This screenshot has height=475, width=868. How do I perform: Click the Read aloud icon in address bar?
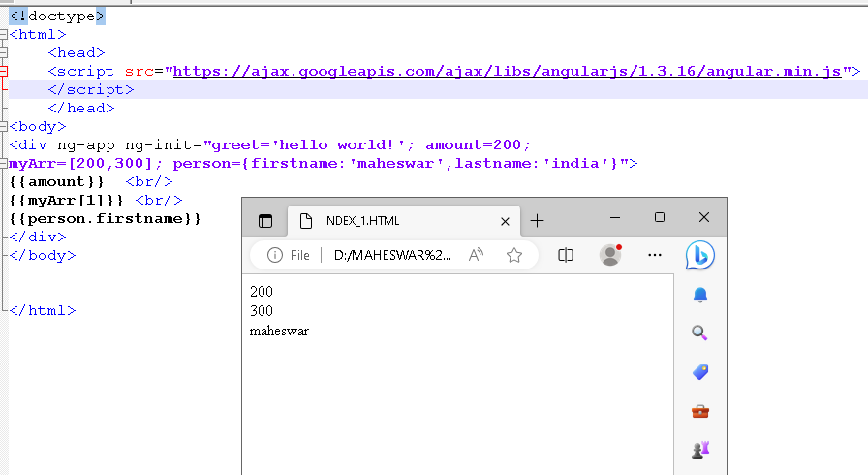(x=476, y=255)
